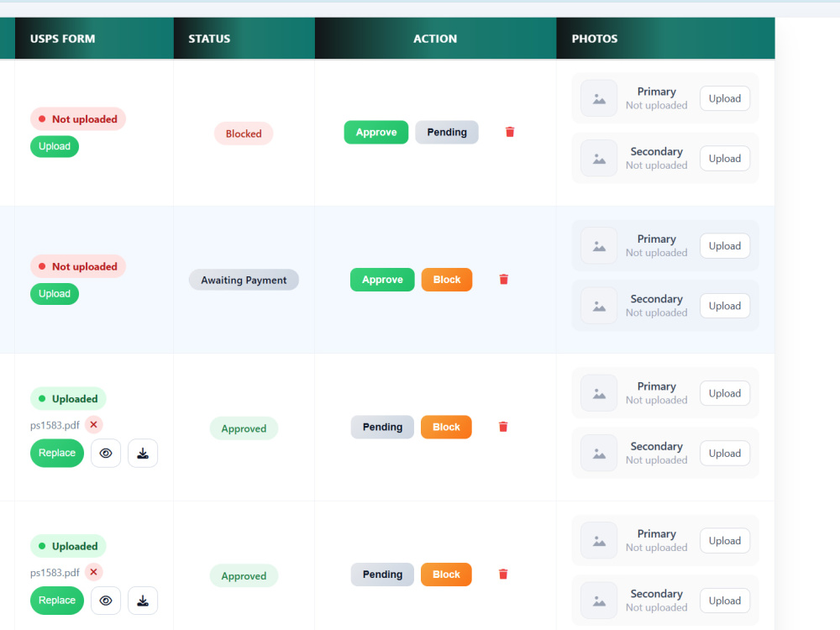Click Uploaded badge in upper Approved row
Viewport: 840px width, 630px height.
coord(68,398)
